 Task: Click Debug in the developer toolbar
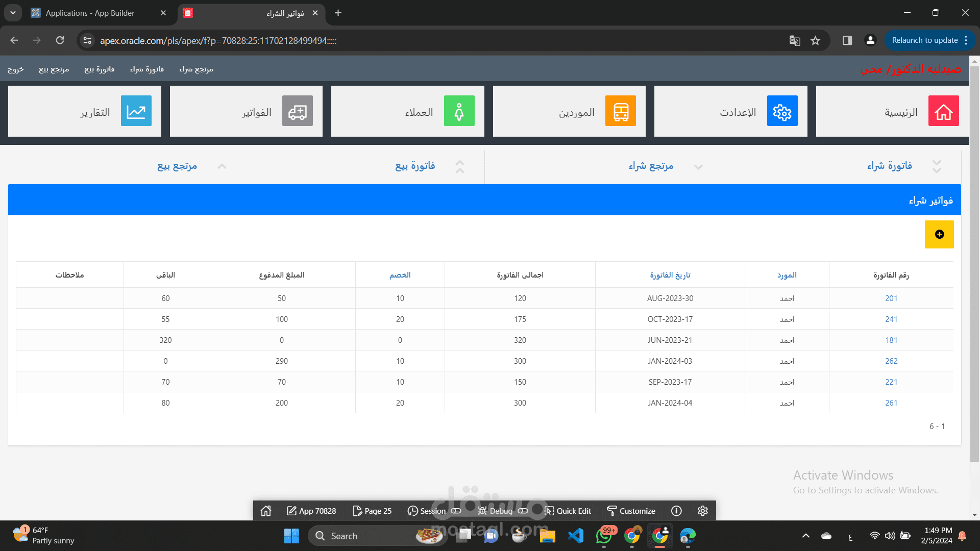495,511
